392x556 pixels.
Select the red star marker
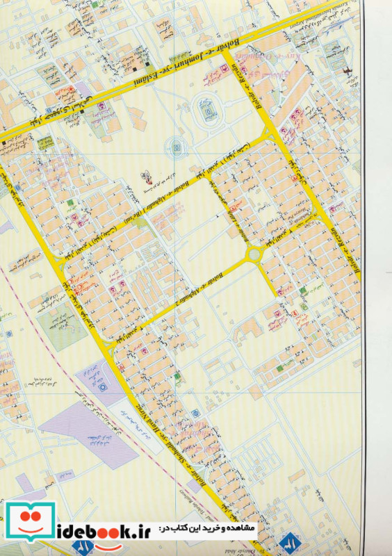(72, 89)
